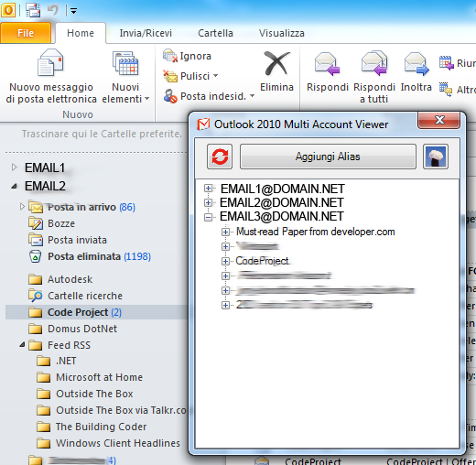Click the Send/Receive quick access icon

pos(33,10)
